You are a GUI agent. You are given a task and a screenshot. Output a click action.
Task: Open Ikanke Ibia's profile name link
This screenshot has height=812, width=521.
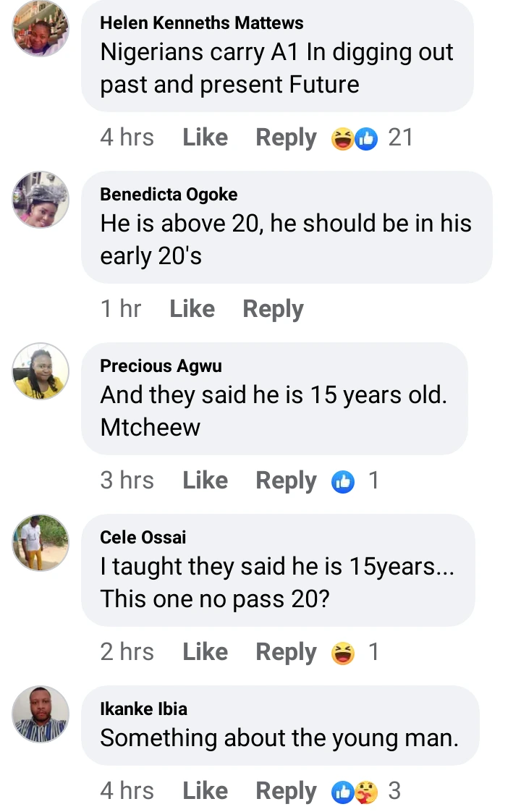tap(143, 709)
